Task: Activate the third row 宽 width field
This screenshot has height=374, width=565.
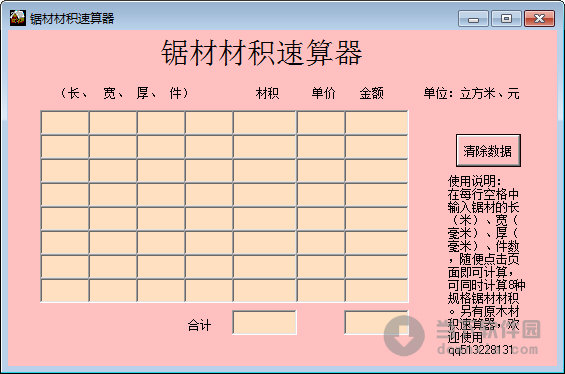Action: (x=113, y=171)
